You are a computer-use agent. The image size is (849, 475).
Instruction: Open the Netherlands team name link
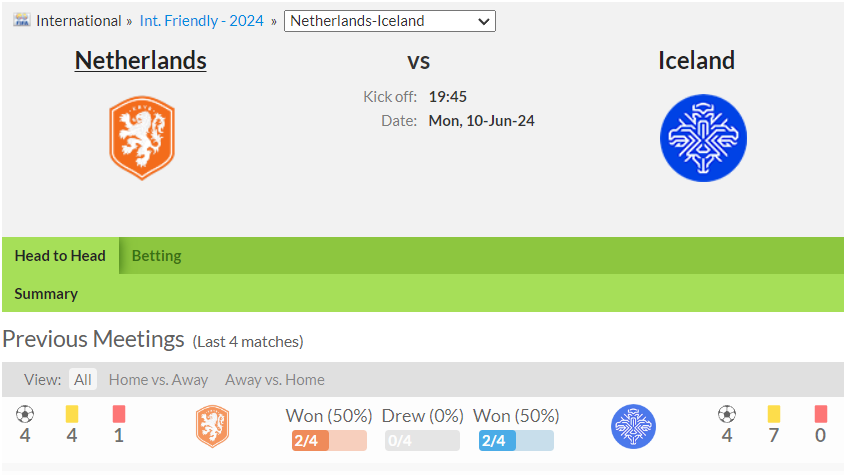(141, 60)
